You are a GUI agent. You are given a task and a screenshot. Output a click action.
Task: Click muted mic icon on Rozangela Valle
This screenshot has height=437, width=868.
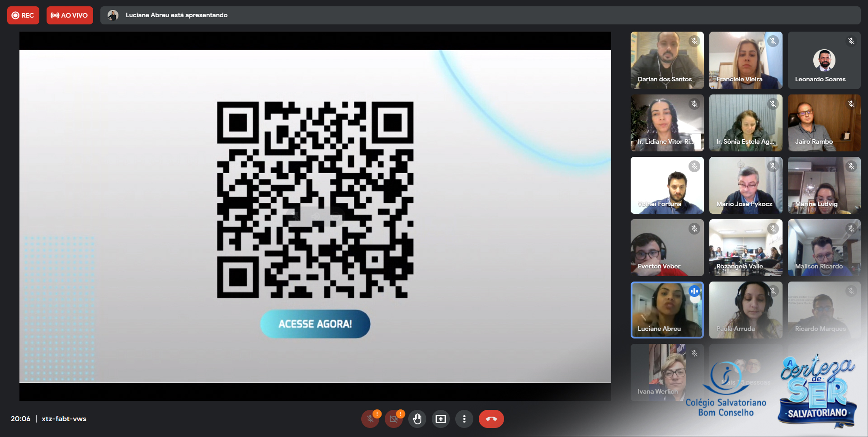[773, 229]
